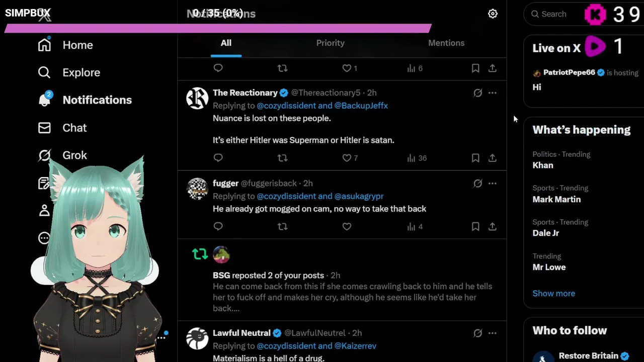
Task: Switch to the Priority tab
Action: coord(331,43)
